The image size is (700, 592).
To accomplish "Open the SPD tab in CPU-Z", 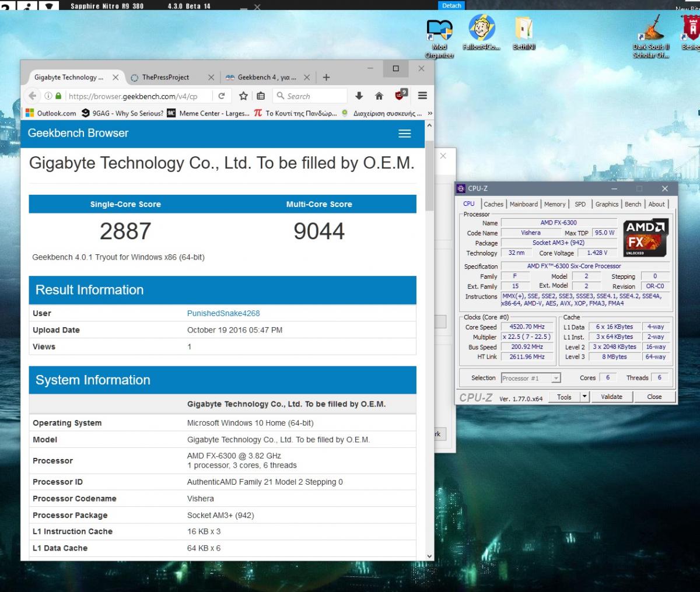I will [580, 204].
